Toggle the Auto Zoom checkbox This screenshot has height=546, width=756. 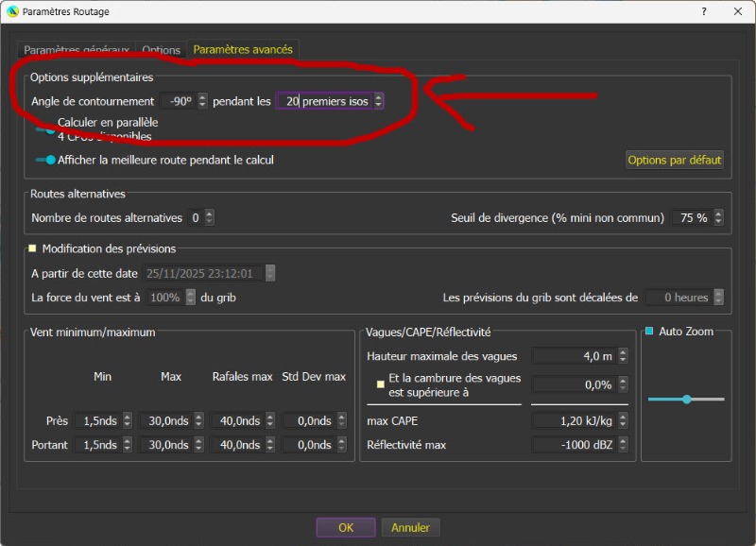click(x=649, y=332)
